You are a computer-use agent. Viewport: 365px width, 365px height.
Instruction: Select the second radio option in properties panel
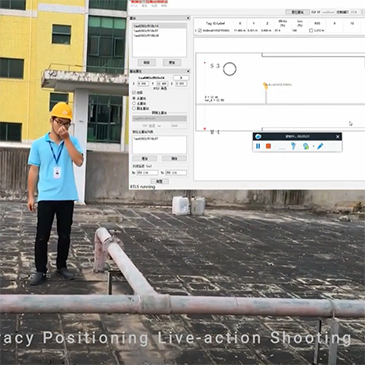click(x=134, y=104)
